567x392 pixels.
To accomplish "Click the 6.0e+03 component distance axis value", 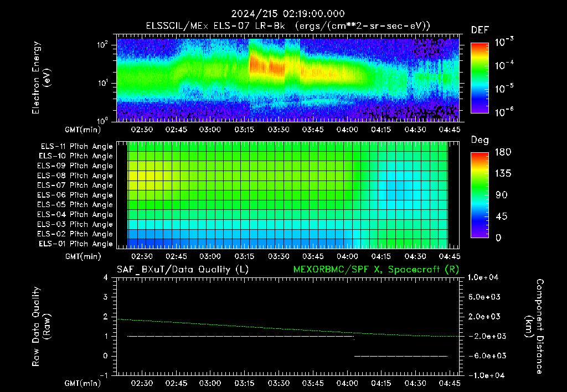I will click(484, 297).
